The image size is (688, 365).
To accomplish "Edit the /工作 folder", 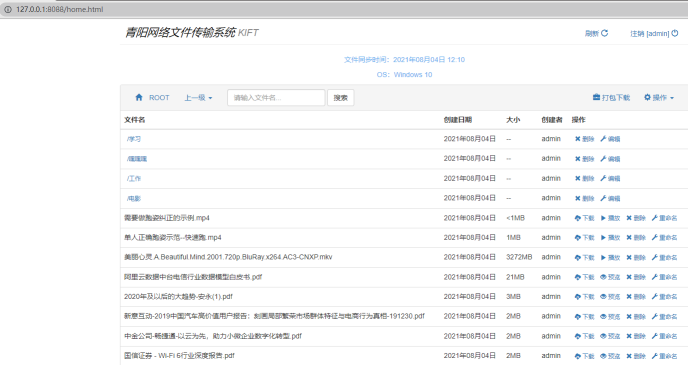I will (610, 179).
